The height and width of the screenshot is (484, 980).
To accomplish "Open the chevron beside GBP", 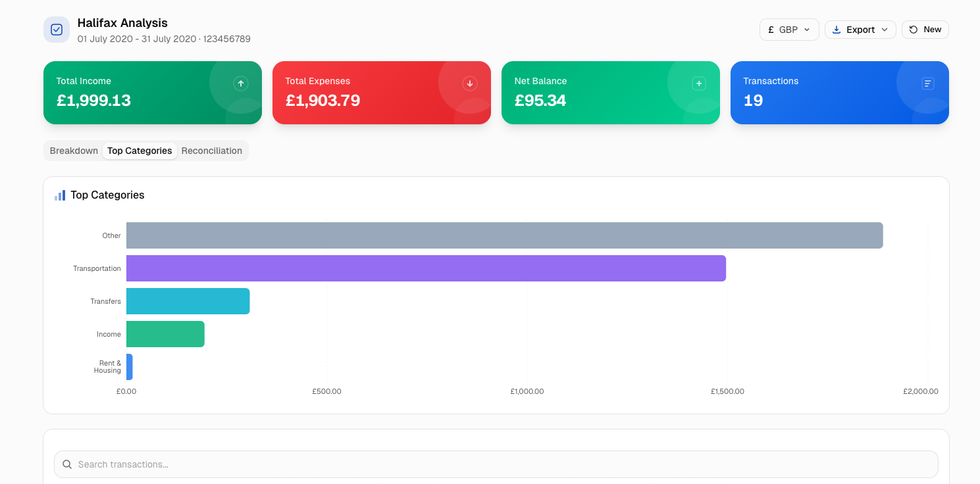I will pyautogui.click(x=807, y=30).
